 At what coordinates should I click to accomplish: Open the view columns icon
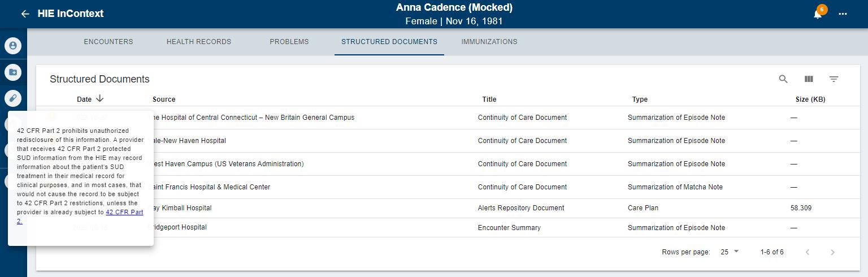point(809,79)
